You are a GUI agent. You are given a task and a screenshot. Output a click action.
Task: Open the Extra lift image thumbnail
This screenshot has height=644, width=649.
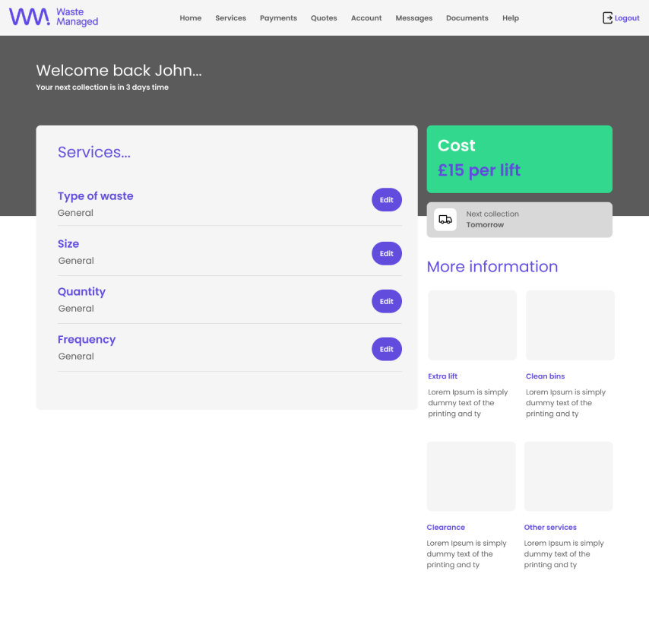pos(473,325)
